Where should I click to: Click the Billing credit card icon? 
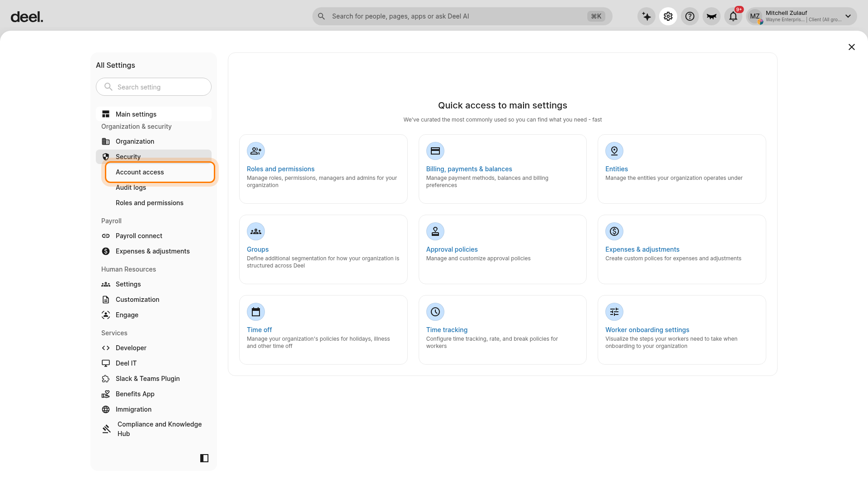tap(435, 151)
